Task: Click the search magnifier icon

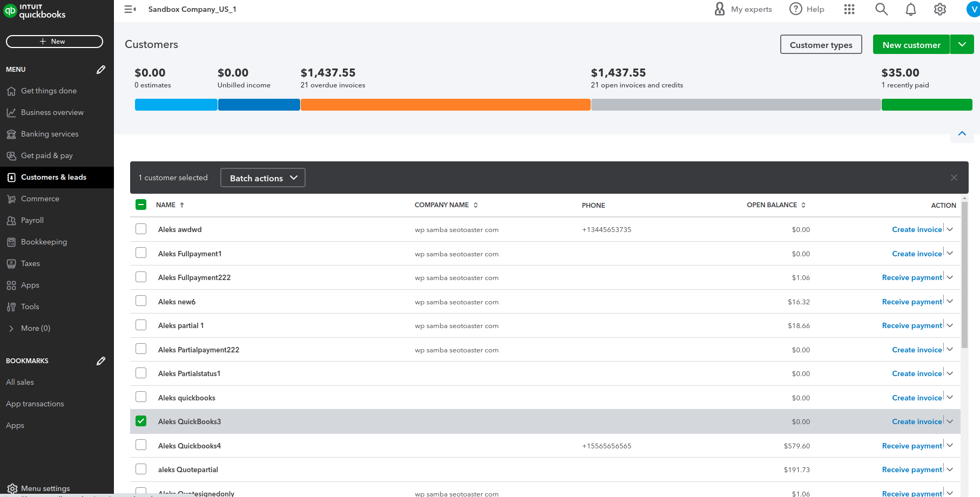Action: (881, 9)
